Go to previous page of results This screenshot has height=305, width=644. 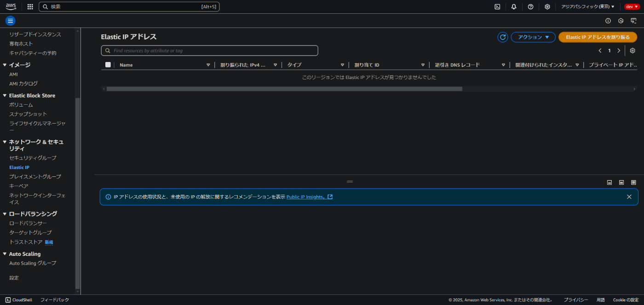pyautogui.click(x=600, y=51)
